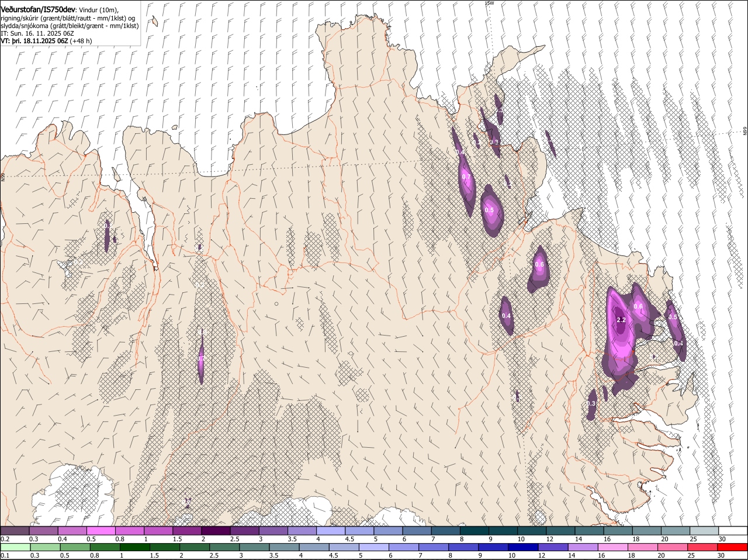This screenshot has height=560, width=748.
Task: Select the lavender 4 snow legend swatch
Action: coord(330,531)
